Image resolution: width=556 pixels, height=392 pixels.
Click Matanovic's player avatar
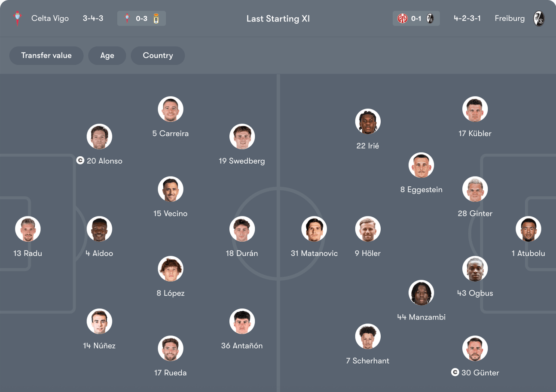click(x=314, y=229)
